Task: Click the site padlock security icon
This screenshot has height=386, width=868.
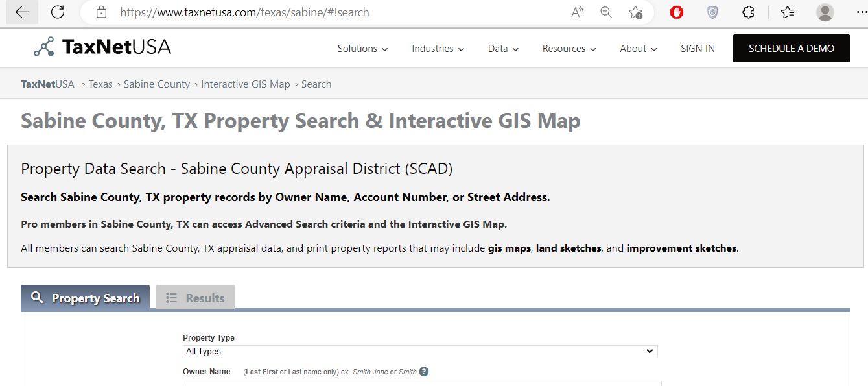Action: pos(101,12)
